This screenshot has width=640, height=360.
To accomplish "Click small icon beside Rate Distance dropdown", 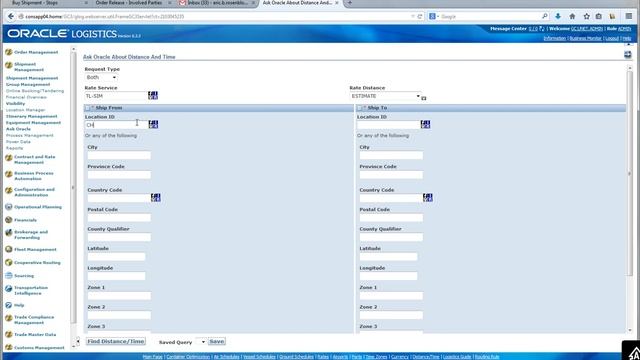I will pos(424,98).
